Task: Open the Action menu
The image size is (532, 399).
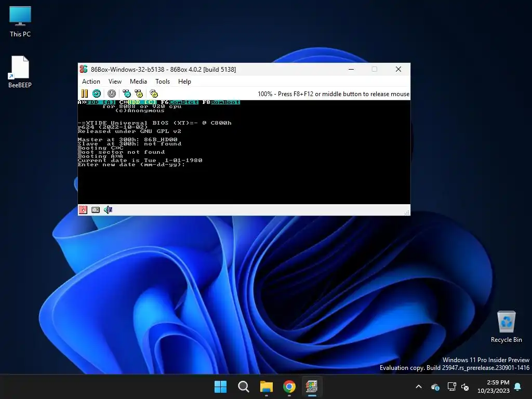Action: 91,82
